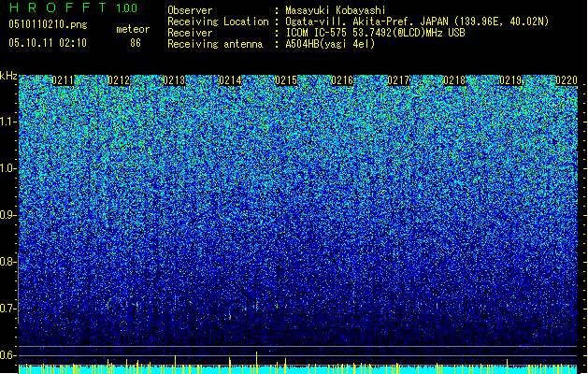Click the 1.00 version number
Viewport: 588px width, 374px height.
tap(127, 8)
